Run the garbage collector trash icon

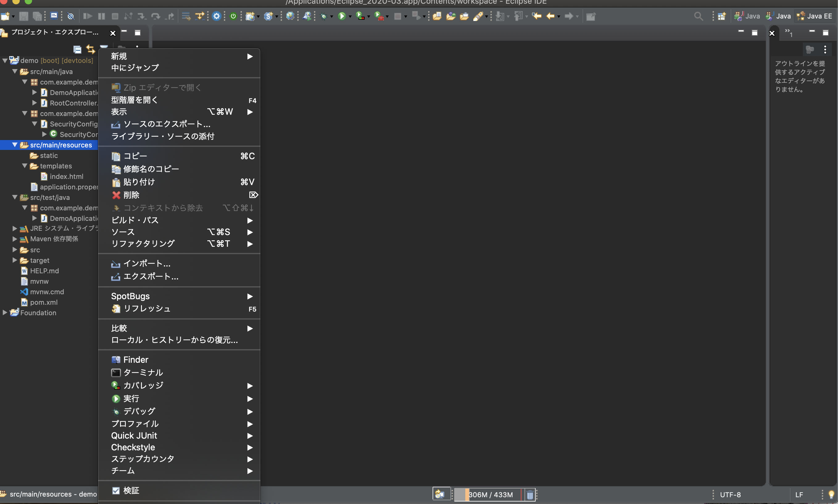coord(530,495)
